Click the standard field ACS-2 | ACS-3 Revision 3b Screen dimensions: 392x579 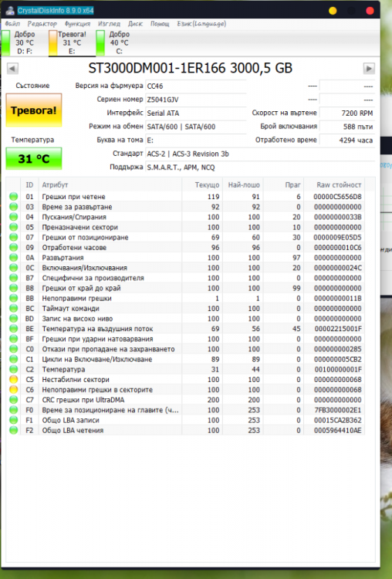(260, 154)
